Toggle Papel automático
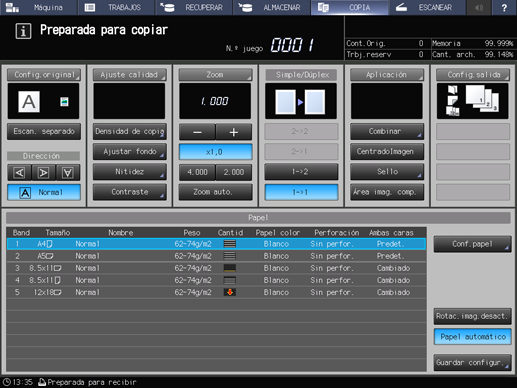Image resolution: width=517 pixels, height=388 pixels. (473, 337)
